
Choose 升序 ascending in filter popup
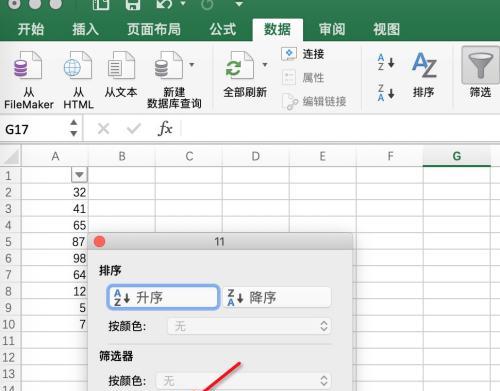coord(163,297)
